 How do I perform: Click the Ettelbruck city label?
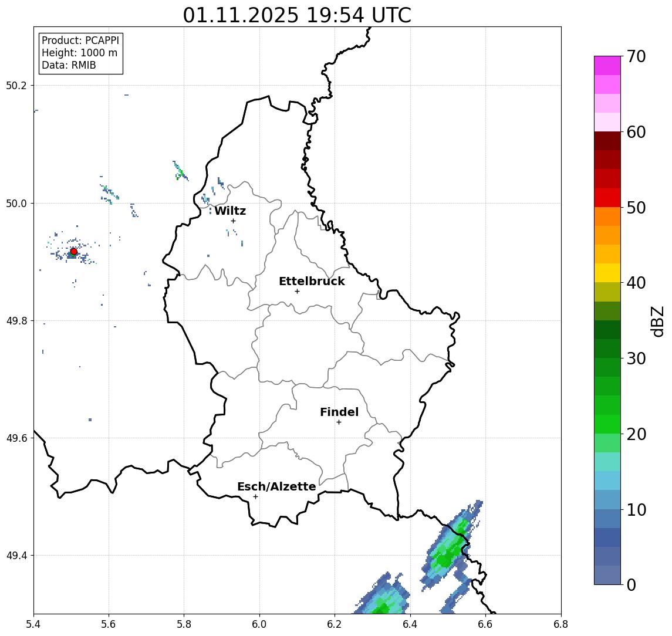312,281
